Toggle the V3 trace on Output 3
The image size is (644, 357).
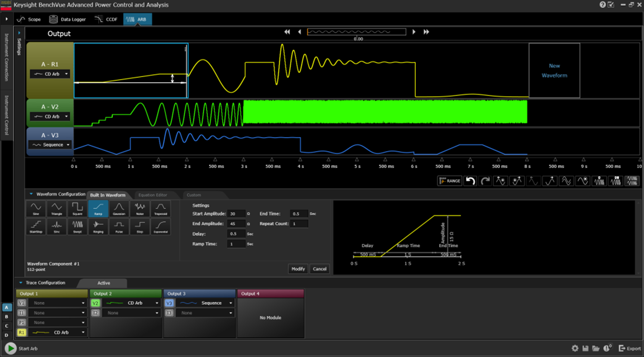click(169, 303)
